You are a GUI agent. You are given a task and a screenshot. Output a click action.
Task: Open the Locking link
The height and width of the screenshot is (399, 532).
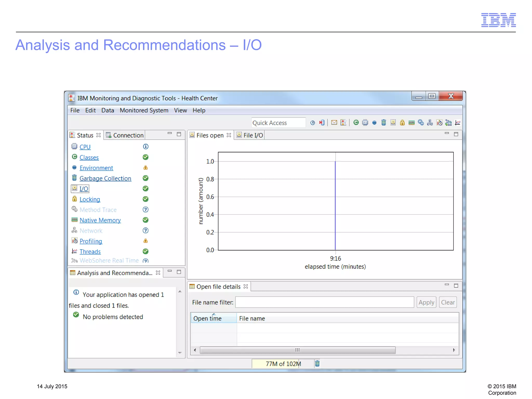coord(90,199)
